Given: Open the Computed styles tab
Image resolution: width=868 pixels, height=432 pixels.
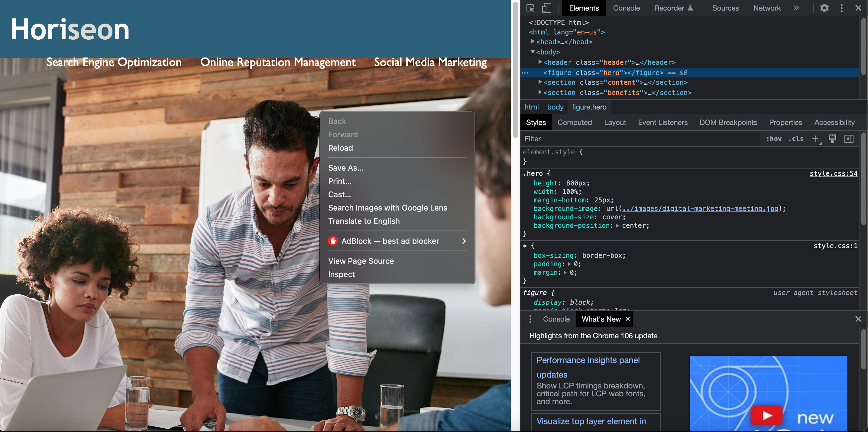Looking at the screenshot, I should point(575,123).
